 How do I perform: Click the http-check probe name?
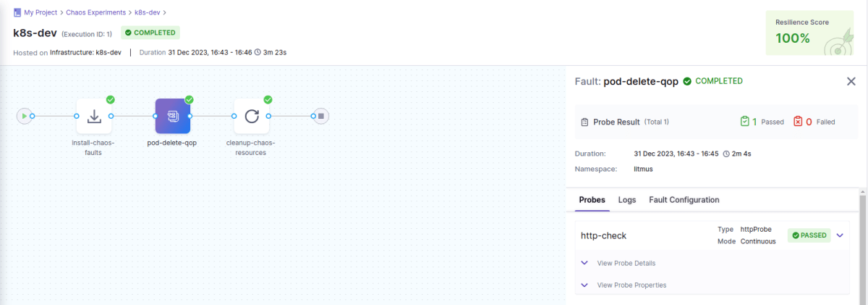603,235
